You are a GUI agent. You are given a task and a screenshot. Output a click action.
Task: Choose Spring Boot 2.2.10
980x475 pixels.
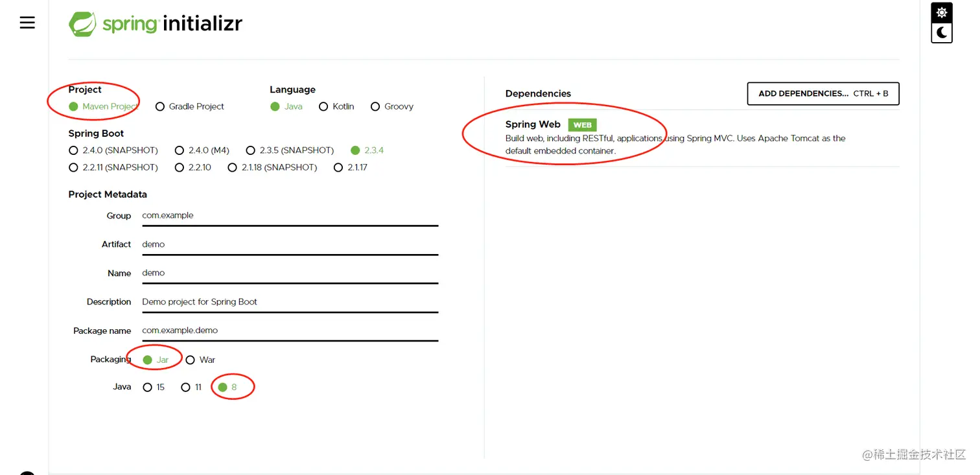(x=193, y=167)
